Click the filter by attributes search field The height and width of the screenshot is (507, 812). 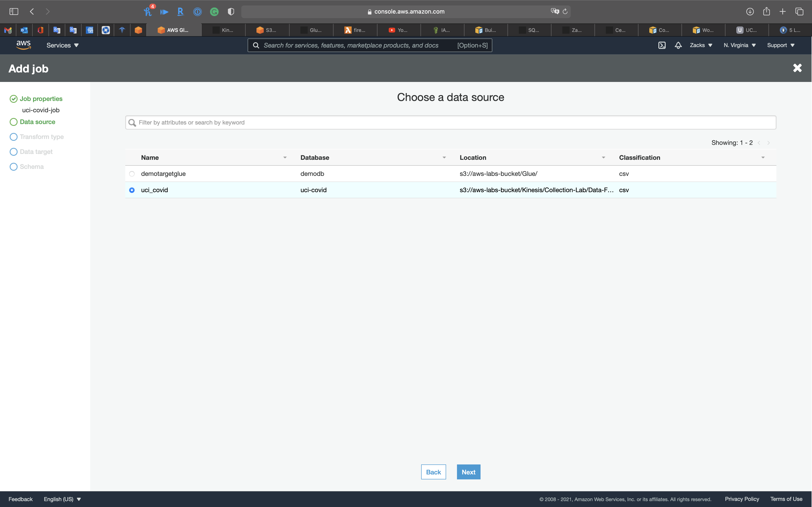tap(451, 122)
